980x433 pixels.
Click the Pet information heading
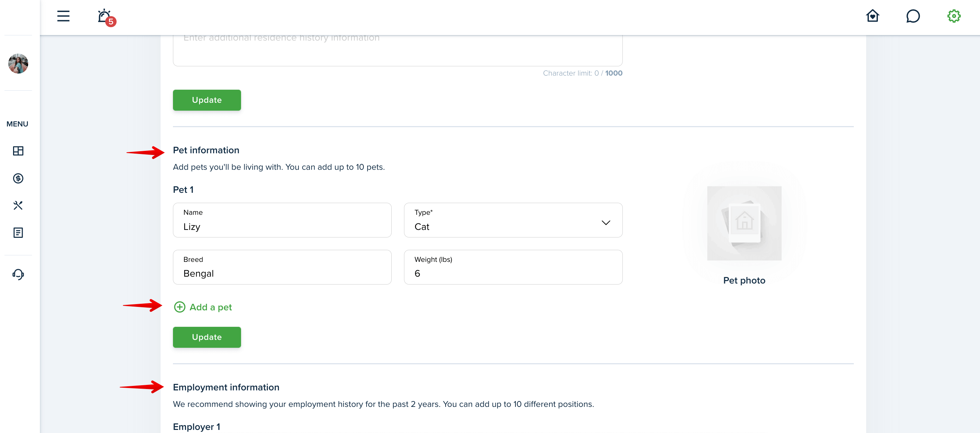tap(206, 150)
